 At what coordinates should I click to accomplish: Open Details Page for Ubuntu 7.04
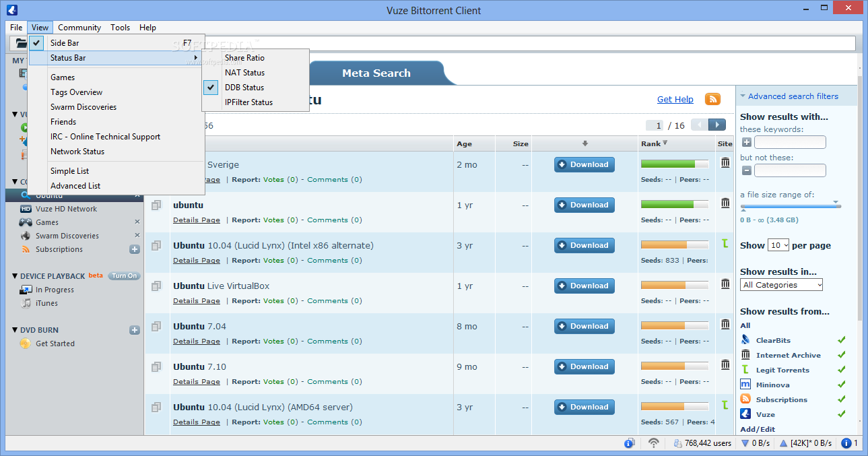tap(197, 341)
